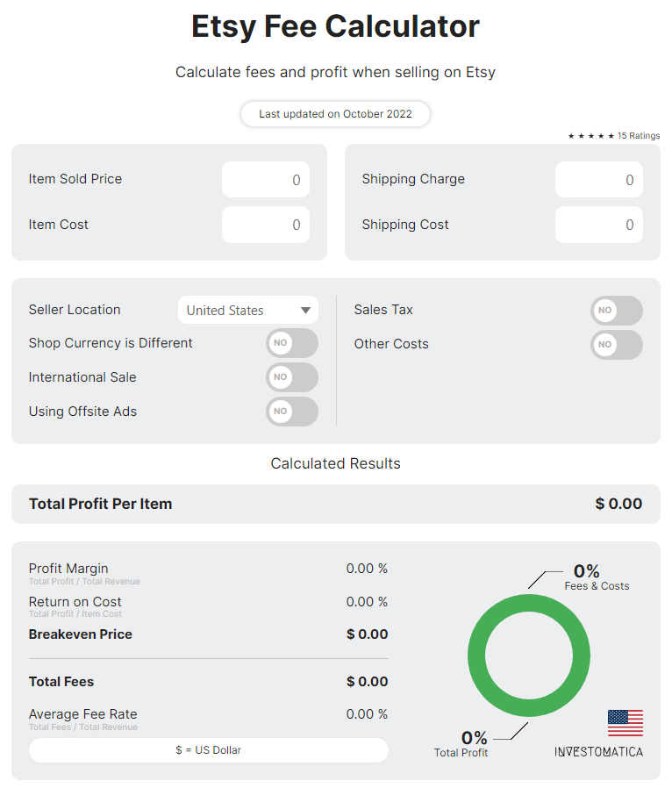Click the Total Profit Per Item bar
The height and width of the screenshot is (788, 672).
click(335, 504)
